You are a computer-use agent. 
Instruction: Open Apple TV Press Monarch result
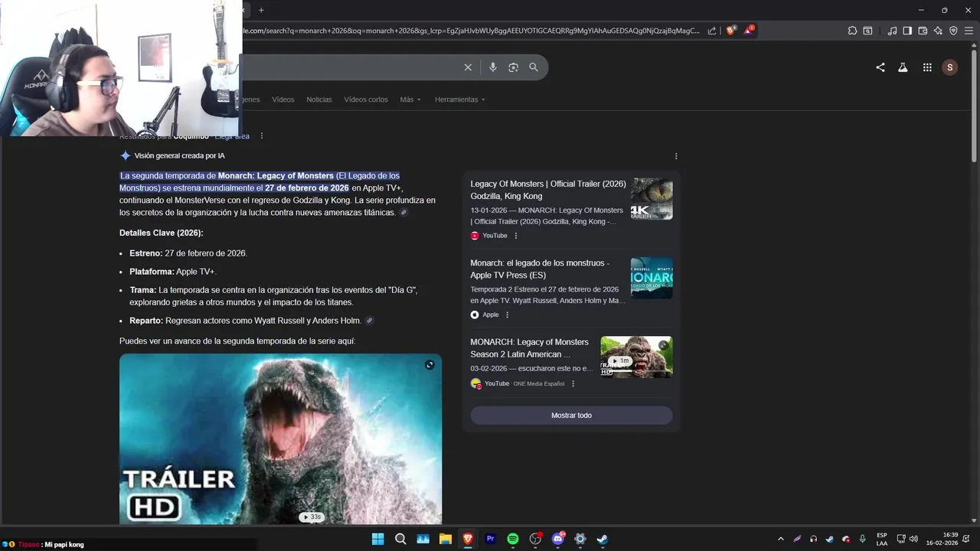[x=540, y=269]
